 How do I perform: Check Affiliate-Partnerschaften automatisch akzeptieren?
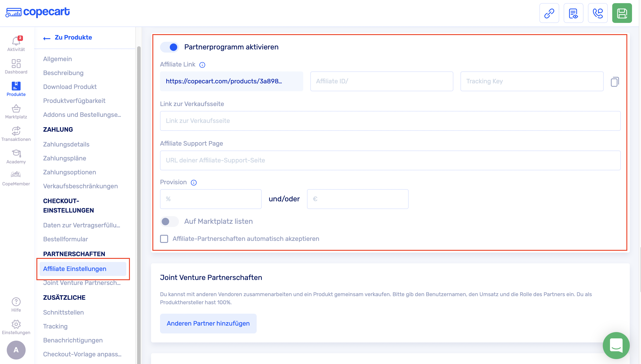164,239
